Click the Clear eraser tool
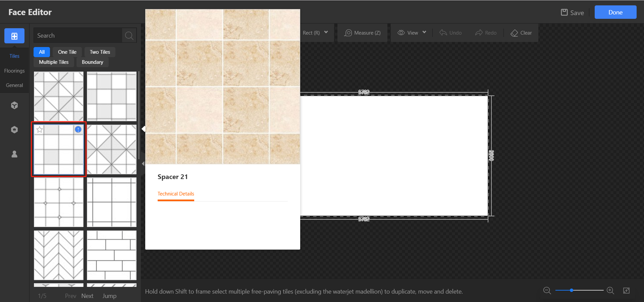This screenshot has width=644, height=302. pos(521,33)
